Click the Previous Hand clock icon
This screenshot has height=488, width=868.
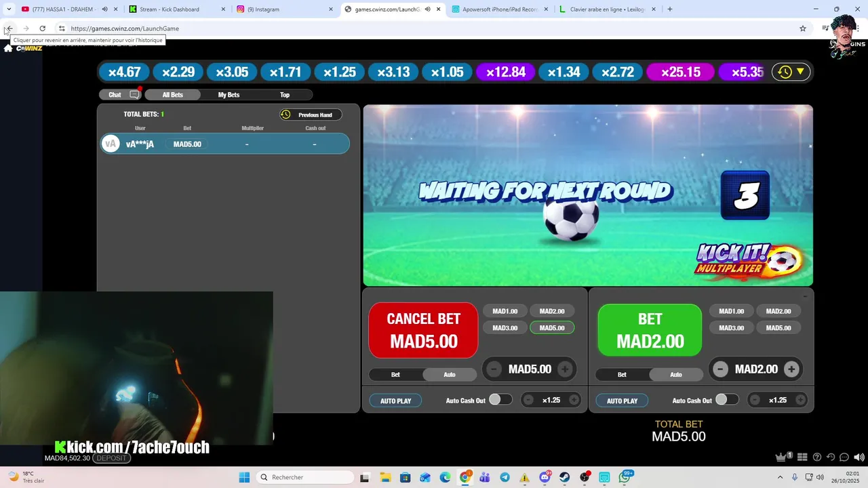[285, 115]
